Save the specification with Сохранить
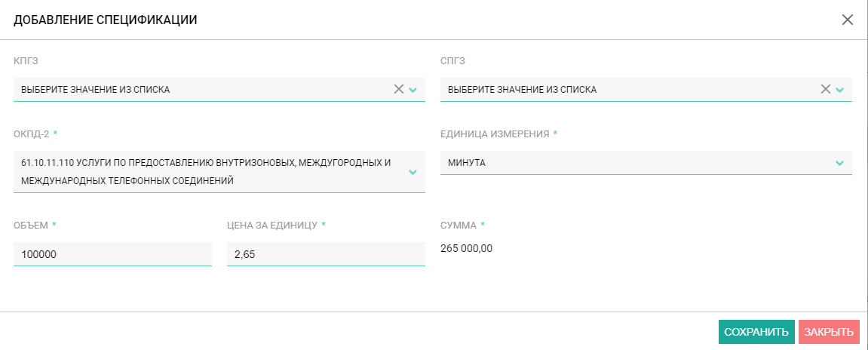 coord(756,333)
